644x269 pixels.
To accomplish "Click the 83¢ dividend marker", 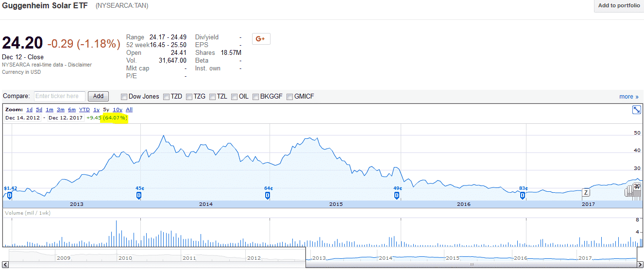I will [x=523, y=196].
